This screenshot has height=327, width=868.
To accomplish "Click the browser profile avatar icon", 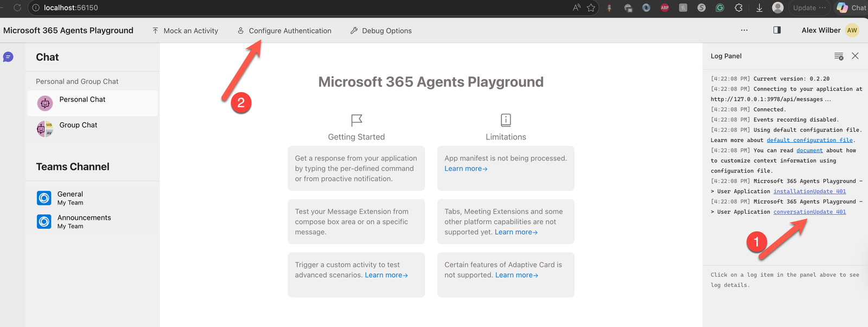I will pyautogui.click(x=778, y=8).
